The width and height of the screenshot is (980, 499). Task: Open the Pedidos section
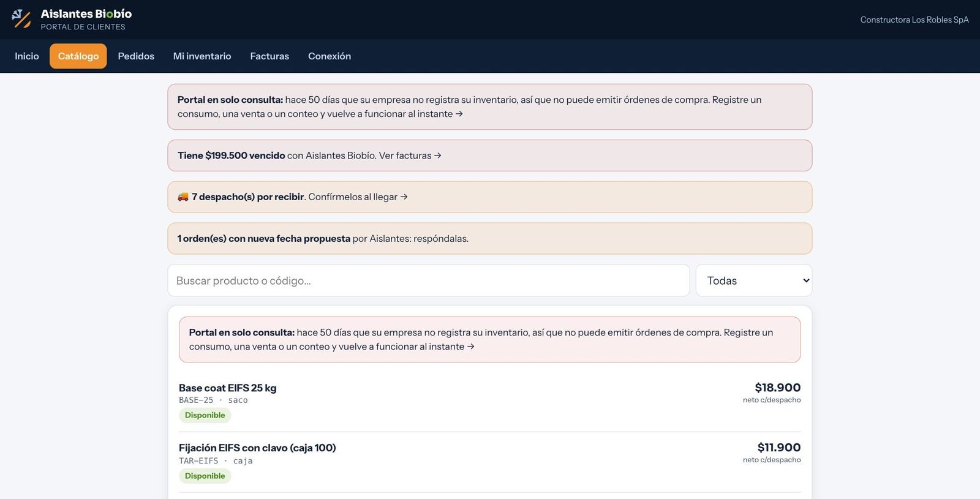pyautogui.click(x=136, y=56)
